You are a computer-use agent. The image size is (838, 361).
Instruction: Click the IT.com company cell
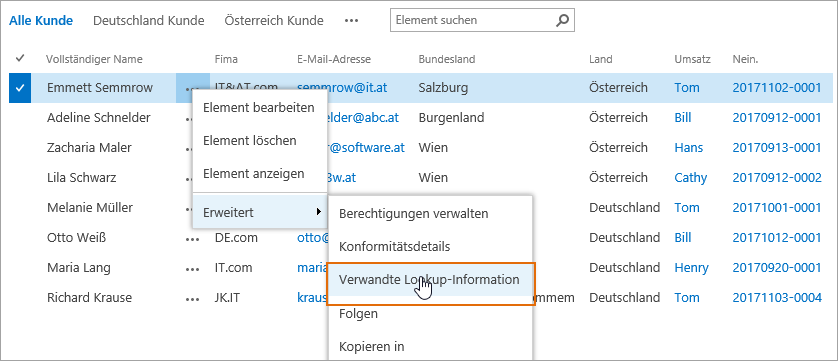[x=233, y=267]
